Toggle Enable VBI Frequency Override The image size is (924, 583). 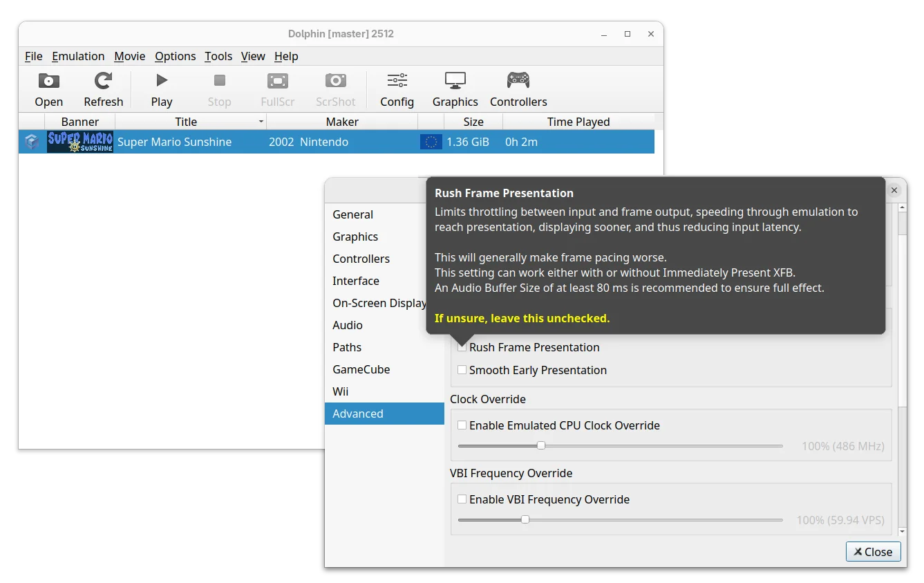(x=462, y=499)
